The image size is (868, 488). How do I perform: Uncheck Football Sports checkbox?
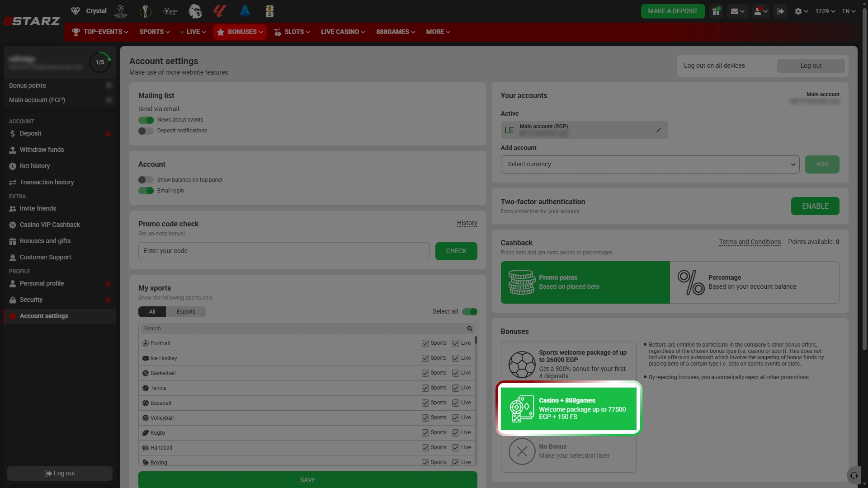click(x=425, y=343)
